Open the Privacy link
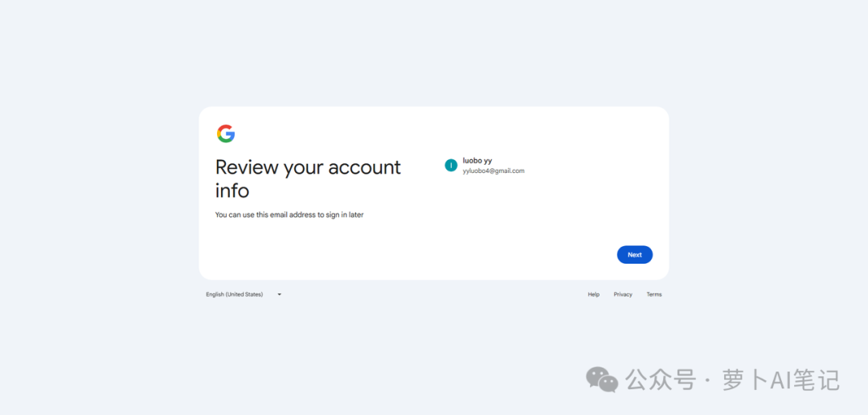868x415 pixels. pos(623,294)
